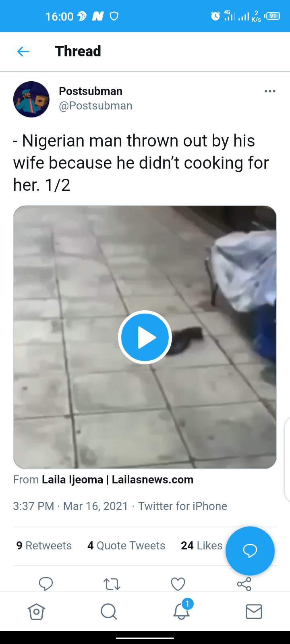
Task: Play the tweet's video
Action: [145, 337]
